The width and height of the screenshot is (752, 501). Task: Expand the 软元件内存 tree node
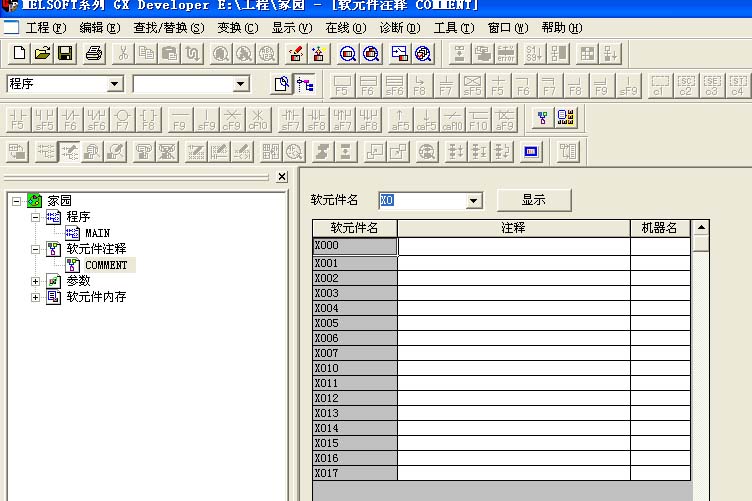point(37,297)
